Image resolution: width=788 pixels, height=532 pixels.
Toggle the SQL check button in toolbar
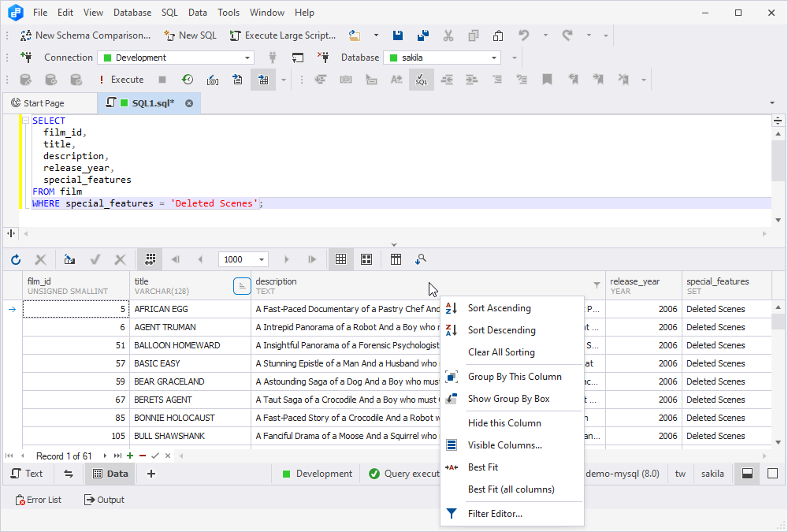coord(422,80)
